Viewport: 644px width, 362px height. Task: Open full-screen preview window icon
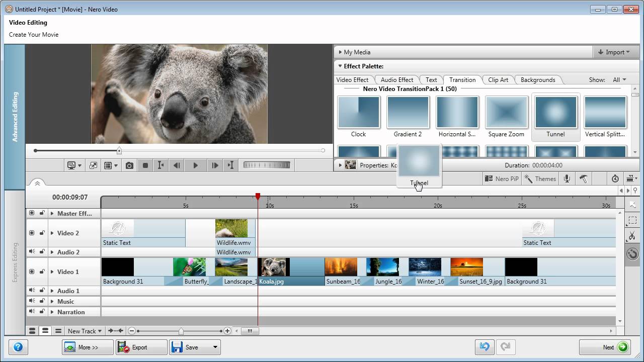tap(93, 165)
